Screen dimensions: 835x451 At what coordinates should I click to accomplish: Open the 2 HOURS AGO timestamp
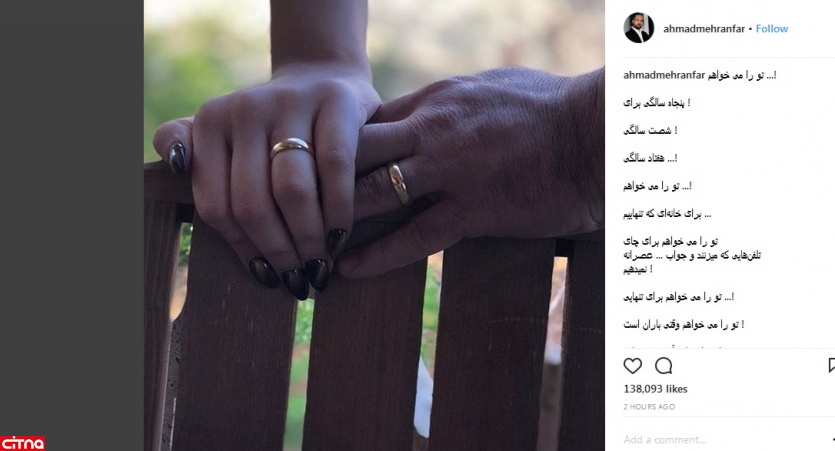pos(649,407)
